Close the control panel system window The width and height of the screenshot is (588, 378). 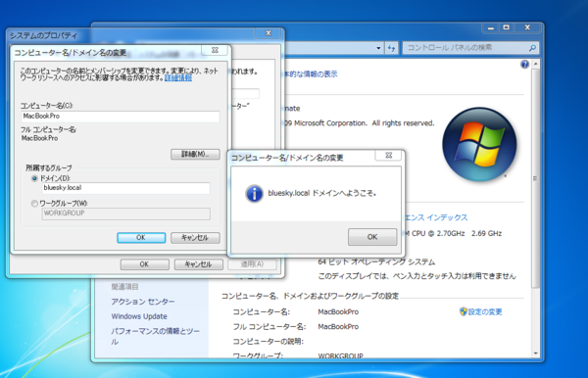pyautogui.click(x=527, y=27)
